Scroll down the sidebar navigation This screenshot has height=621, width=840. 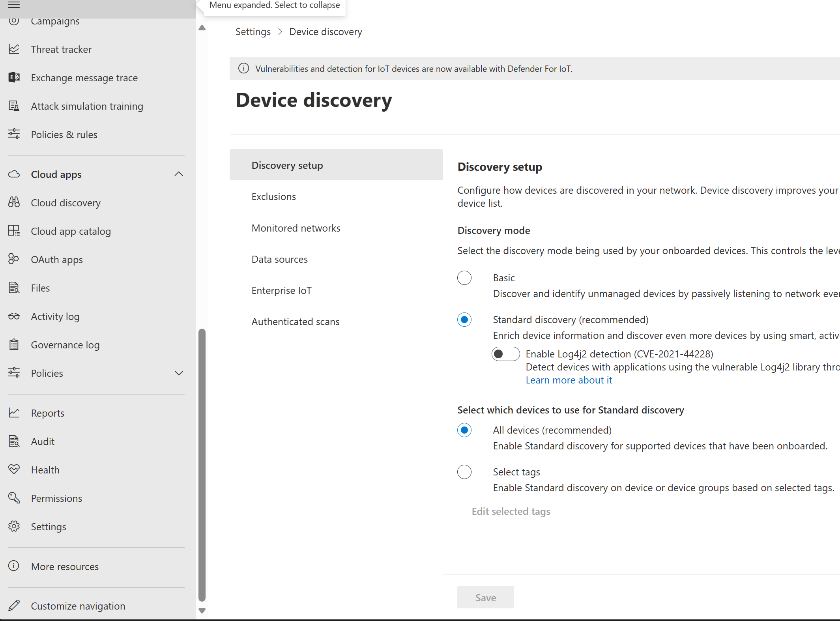coord(202,611)
